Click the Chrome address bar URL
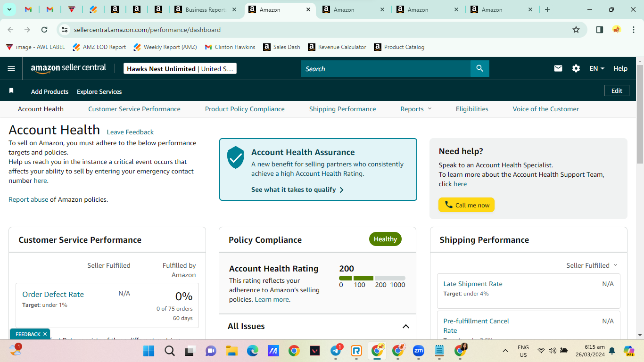This screenshot has height=362, width=644. pyautogui.click(x=147, y=30)
